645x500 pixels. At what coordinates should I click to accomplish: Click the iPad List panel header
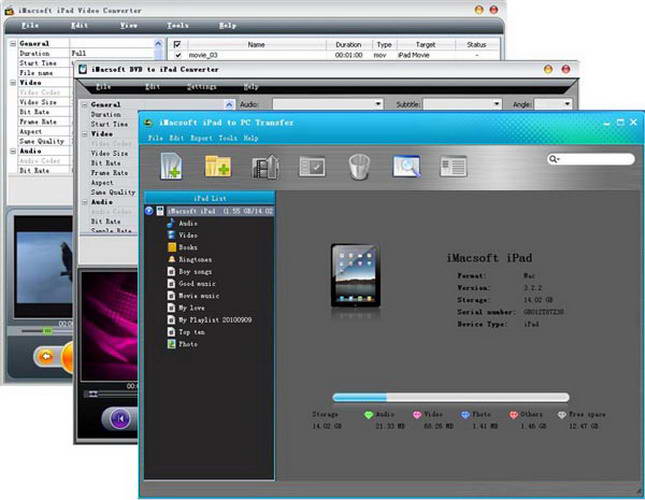click(x=209, y=198)
